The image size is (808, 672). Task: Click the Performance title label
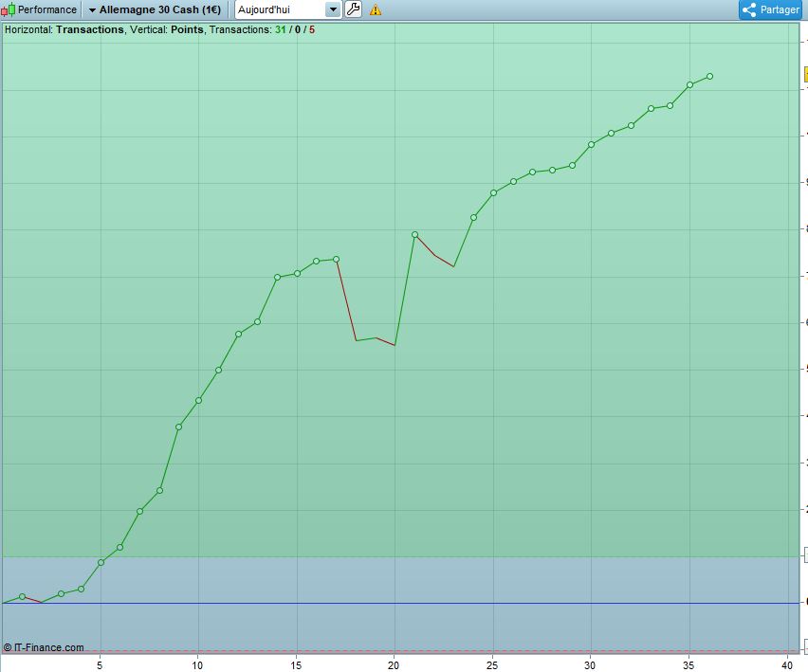pyautogui.click(x=46, y=9)
